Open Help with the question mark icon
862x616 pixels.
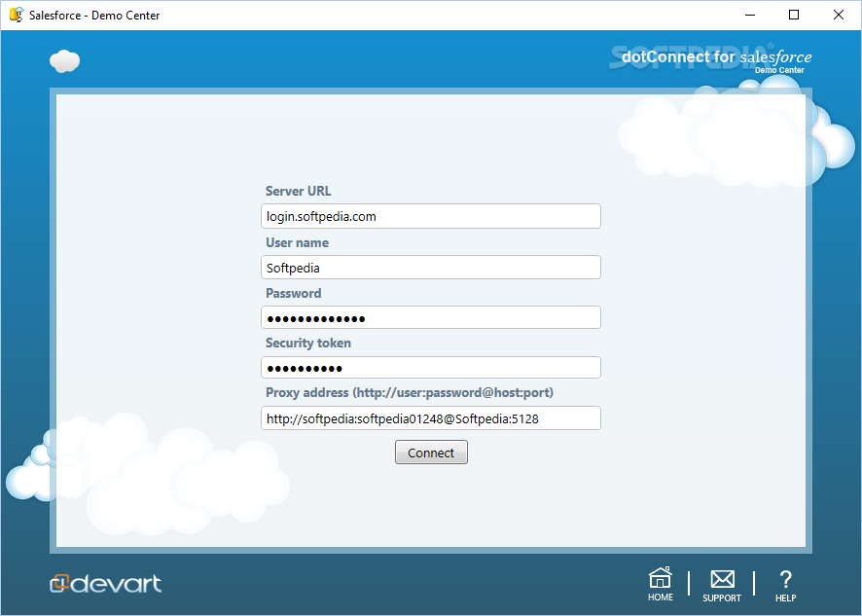click(785, 579)
